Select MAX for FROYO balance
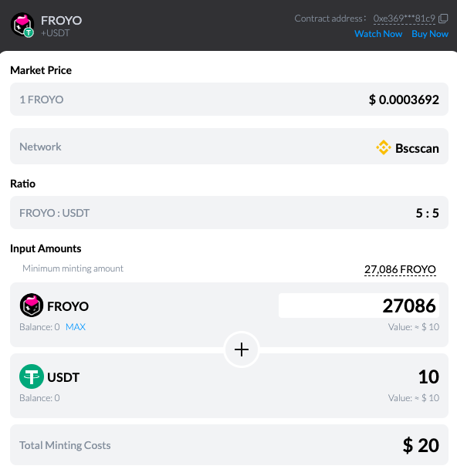The height and width of the screenshot is (476, 457). [x=76, y=327]
